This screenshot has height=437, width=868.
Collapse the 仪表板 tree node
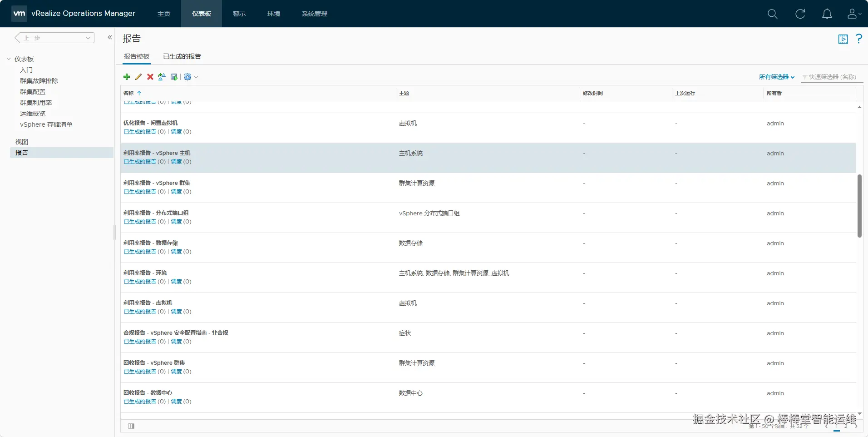pos(9,59)
